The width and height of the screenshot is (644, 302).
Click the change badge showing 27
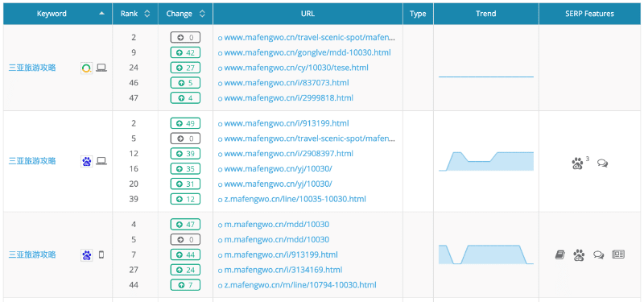click(x=185, y=68)
